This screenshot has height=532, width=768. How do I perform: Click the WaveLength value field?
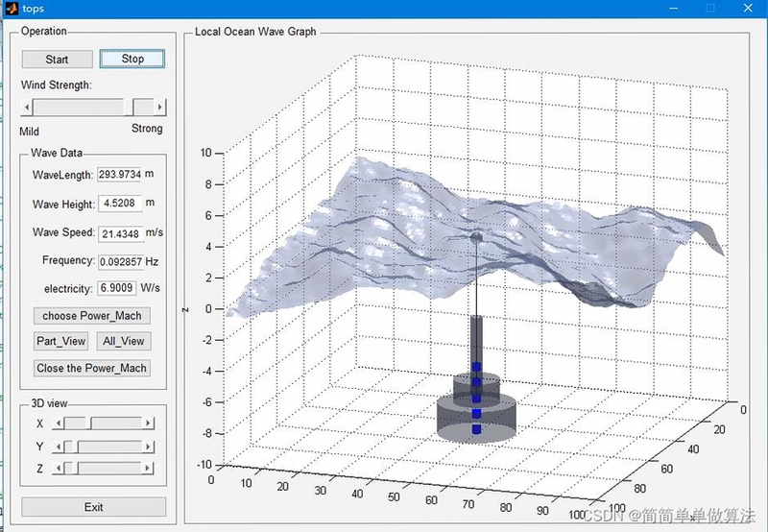pos(119,175)
